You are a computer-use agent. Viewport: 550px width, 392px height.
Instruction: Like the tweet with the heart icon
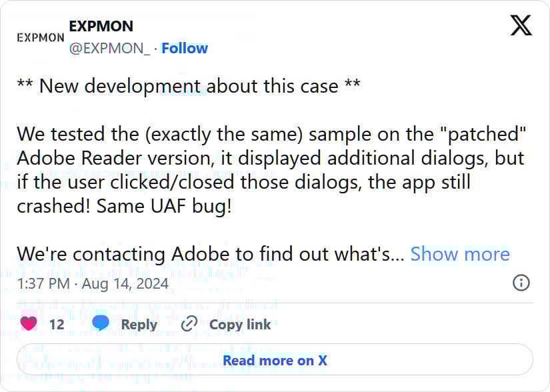(x=29, y=323)
